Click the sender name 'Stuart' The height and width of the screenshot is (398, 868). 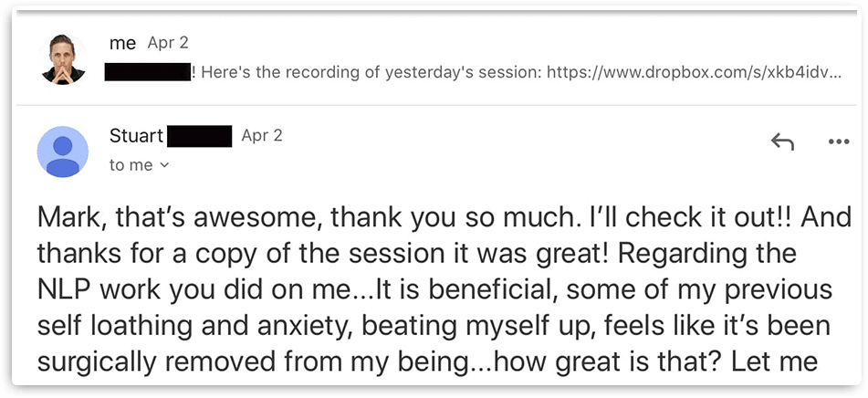pos(136,136)
